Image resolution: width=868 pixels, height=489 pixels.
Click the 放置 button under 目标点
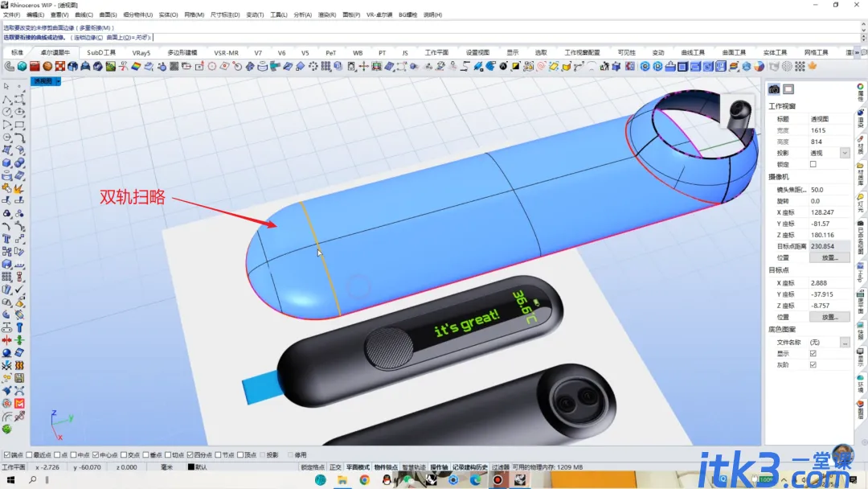pyautogui.click(x=829, y=318)
